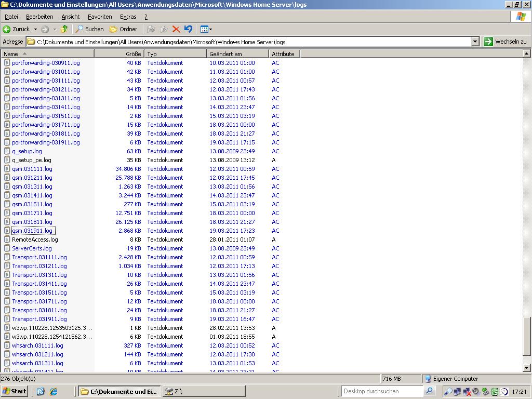The image size is (532, 399).
Task: Select q_setup.log file icon
Action: point(7,151)
